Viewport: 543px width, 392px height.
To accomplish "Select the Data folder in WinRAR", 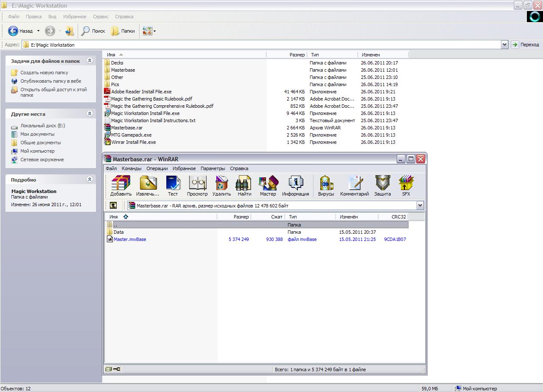I will point(115,232).
